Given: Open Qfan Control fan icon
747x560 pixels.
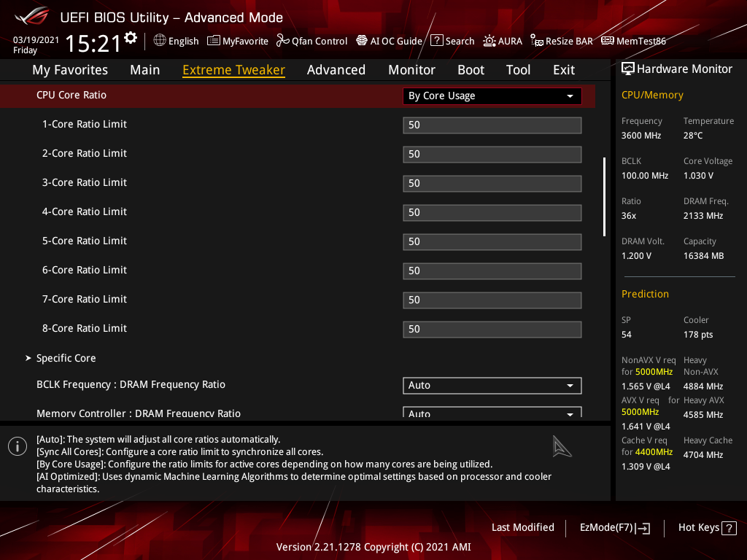Looking at the screenshot, I should click(x=282, y=41).
